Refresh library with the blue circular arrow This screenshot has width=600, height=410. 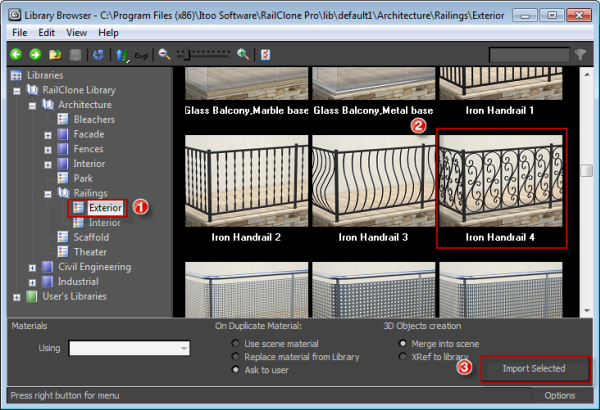click(98, 55)
